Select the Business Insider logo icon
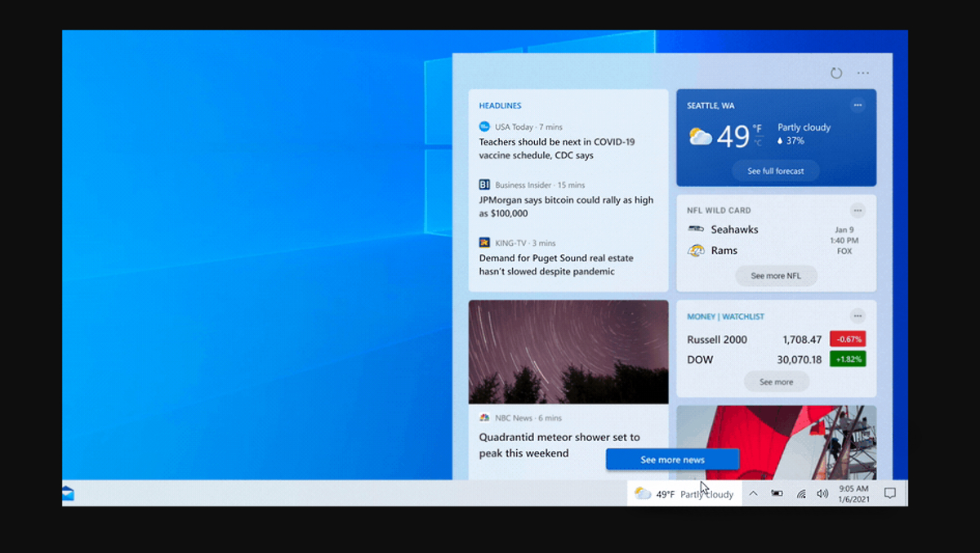Viewport: 980px width, 553px height. [x=483, y=185]
